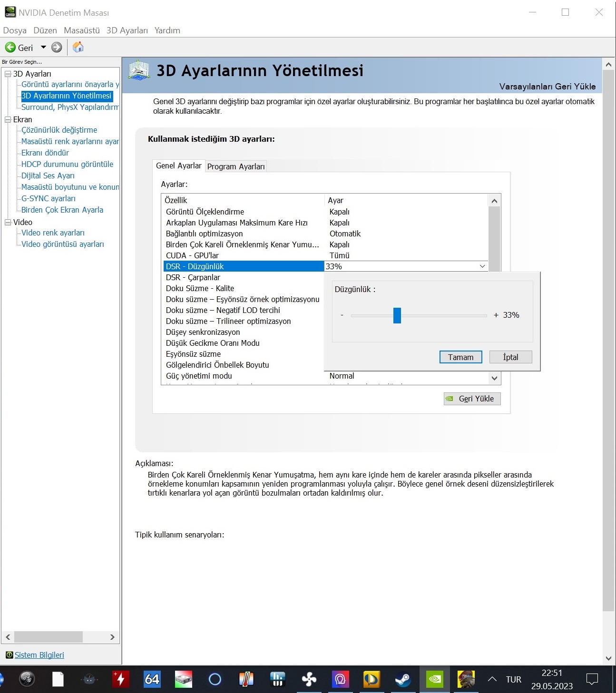The width and height of the screenshot is (616, 693).
Task: Open the yellow disc taskbar app
Action: [x=372, y=679]
